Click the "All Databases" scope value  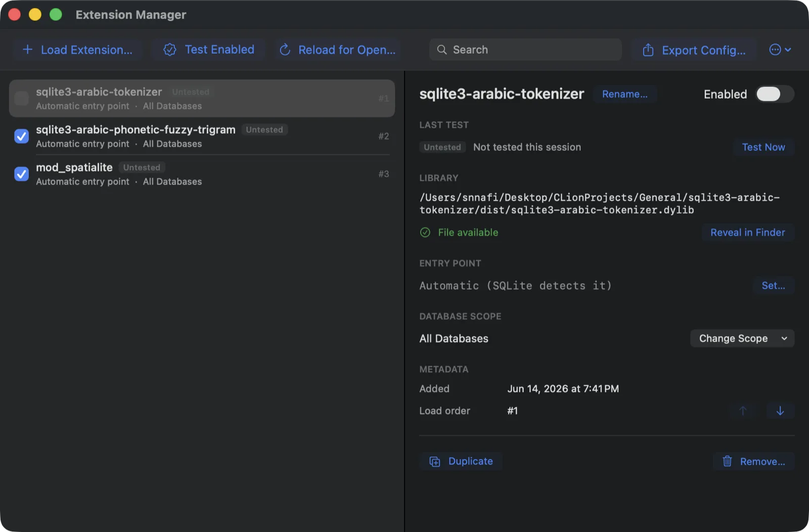click(x=454, y=338)
